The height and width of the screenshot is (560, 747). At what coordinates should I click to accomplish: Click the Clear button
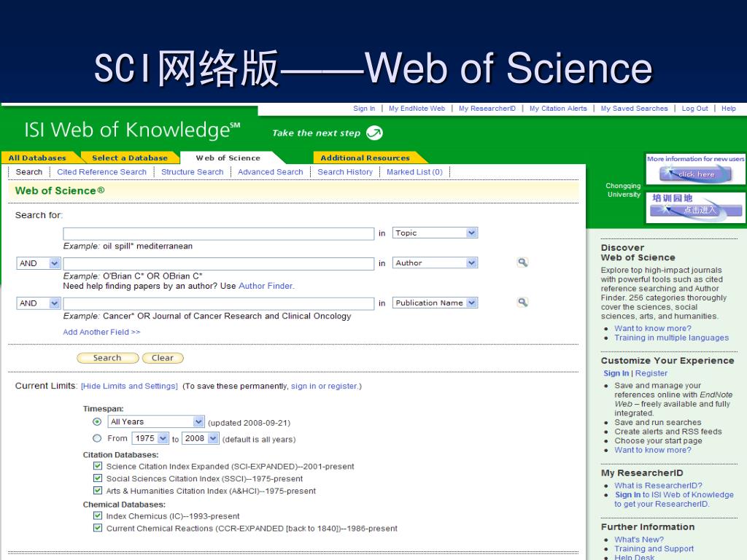(163, 358)
